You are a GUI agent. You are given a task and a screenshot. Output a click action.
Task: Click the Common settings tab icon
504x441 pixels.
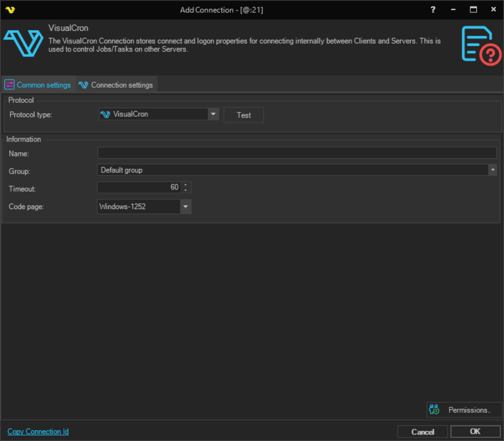[10, 85]
